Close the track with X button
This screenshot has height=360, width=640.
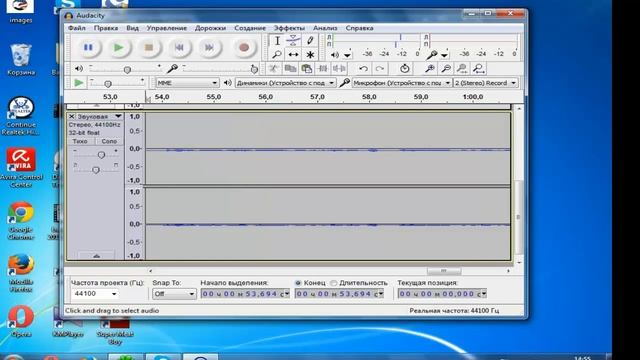tap(71, 116)
